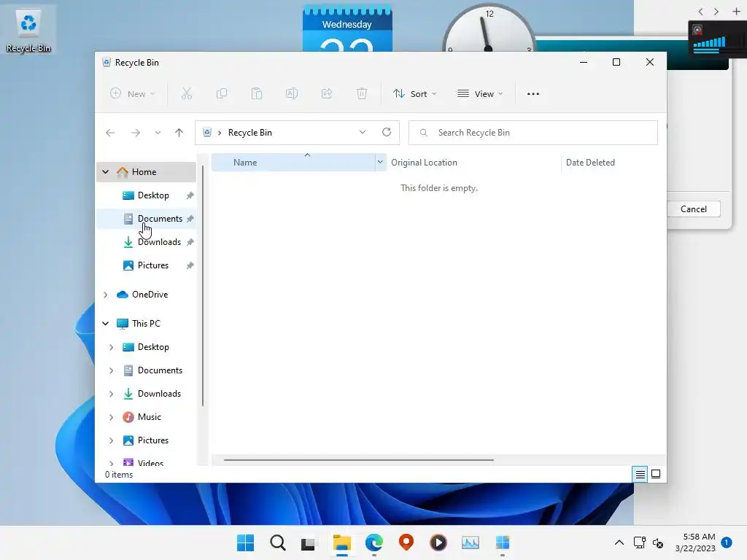Screen dimensions: 747x560
Task: Go back with the left arrow
Action: point(110,133)
